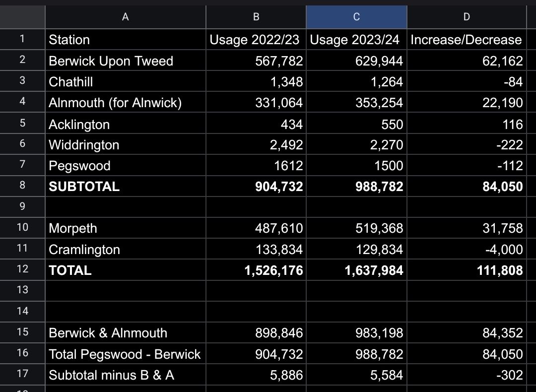
Task: Select column B header
Action: [x=256, y=17]
